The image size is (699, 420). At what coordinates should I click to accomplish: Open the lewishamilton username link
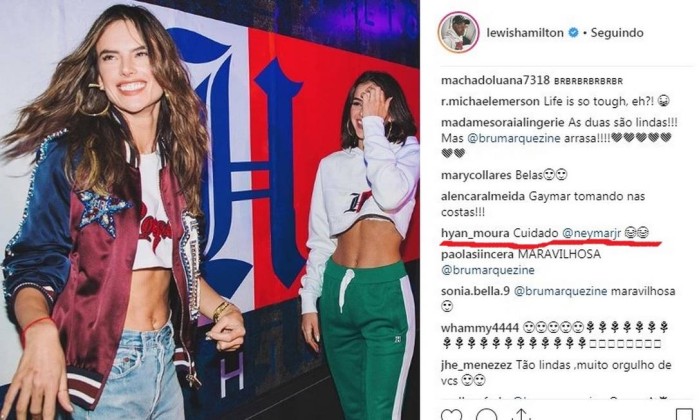[x=525, y=33]
